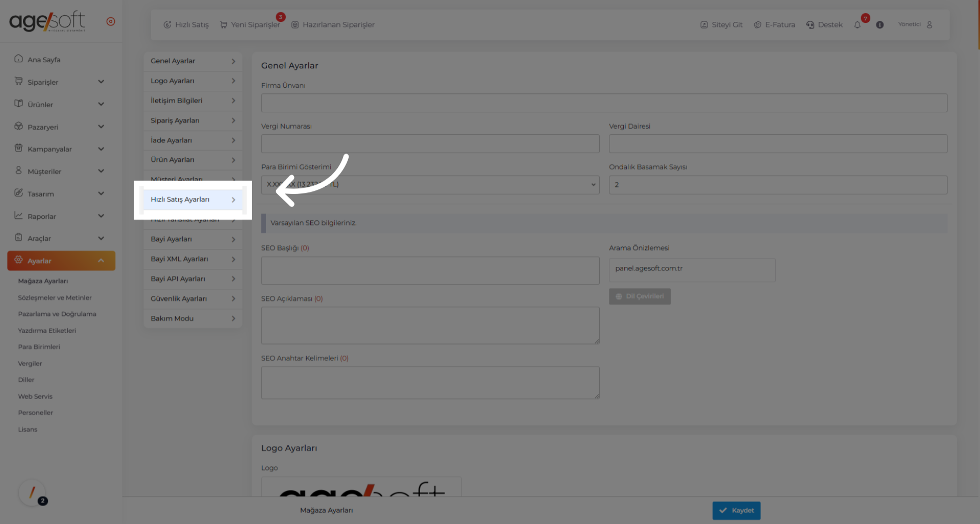This screenshot has width=980, height=524.
Task: Expand the Siparişler sidebar menu chevron
Action: coord(101,82)
